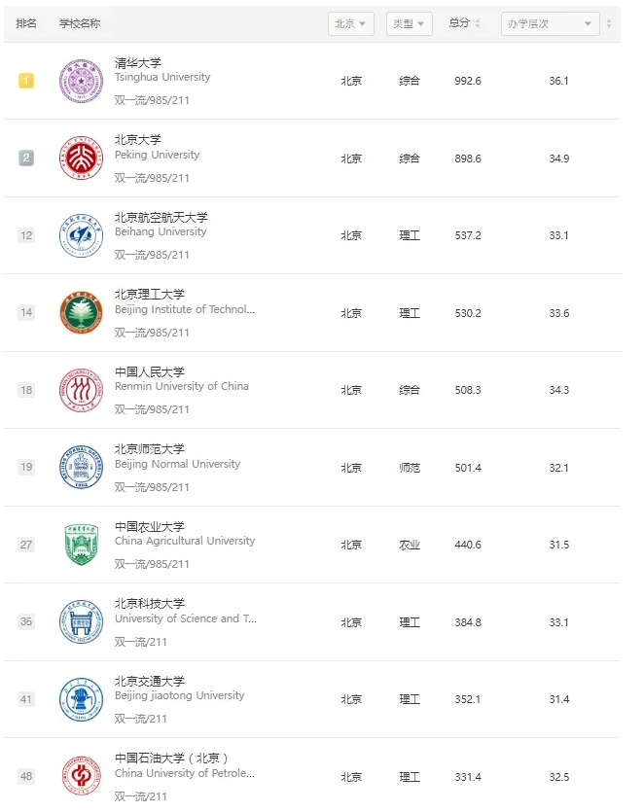Open 北京航空航天大学 school name link

161,218
